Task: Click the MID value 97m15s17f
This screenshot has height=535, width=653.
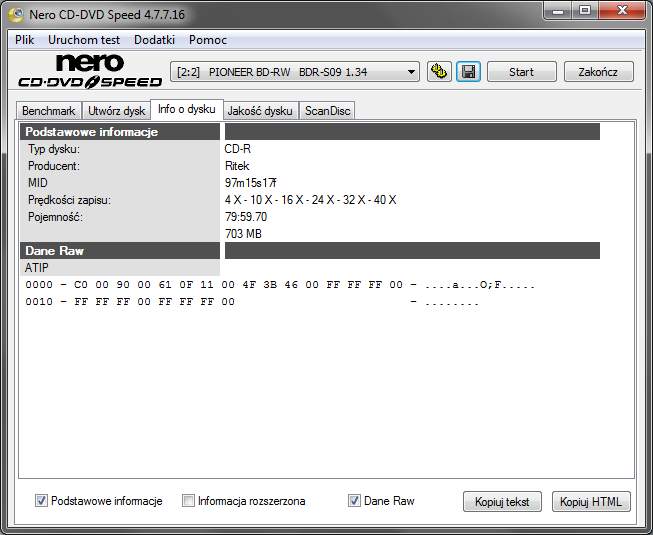Action: pyautogui.click(x=251, y=183)
